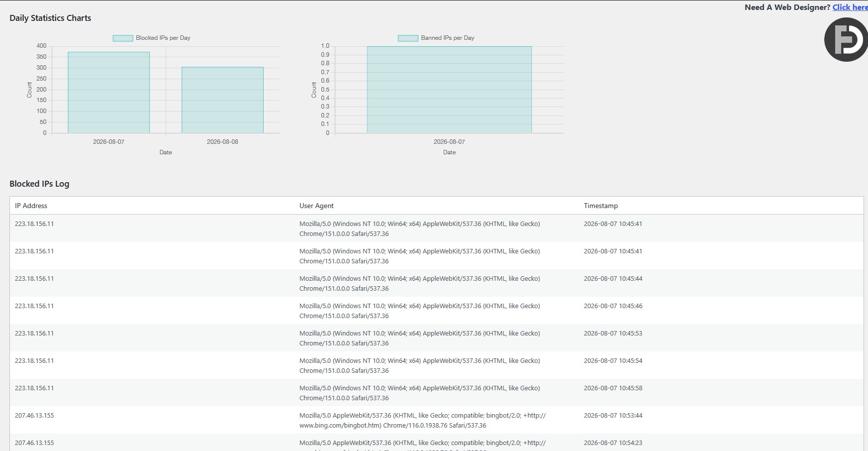
Task: Click the bingbot user agent of the 10:53:44 row
Action: click(x=422, y=421)
